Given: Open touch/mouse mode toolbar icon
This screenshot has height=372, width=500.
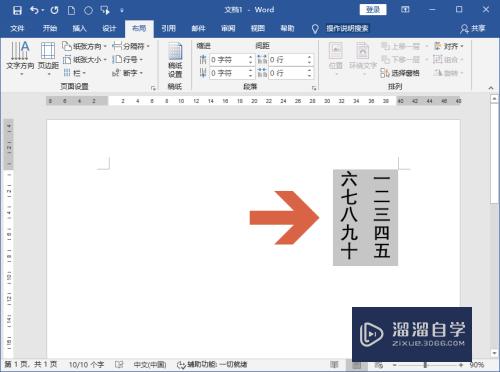Looking at the screenshot, I should pos(105,10).
